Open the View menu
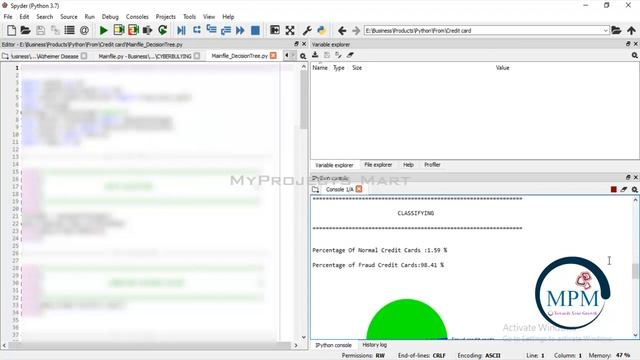 209,17
